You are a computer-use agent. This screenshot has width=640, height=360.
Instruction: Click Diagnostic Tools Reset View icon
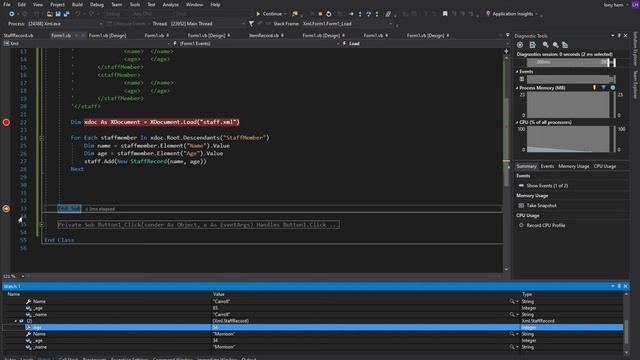(x=565, y=45)
